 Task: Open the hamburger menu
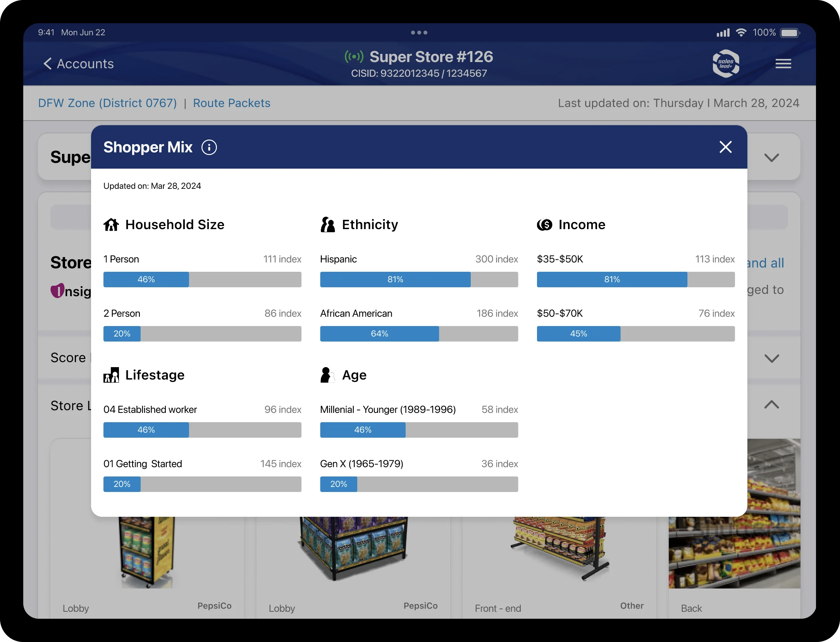point(783,64)
